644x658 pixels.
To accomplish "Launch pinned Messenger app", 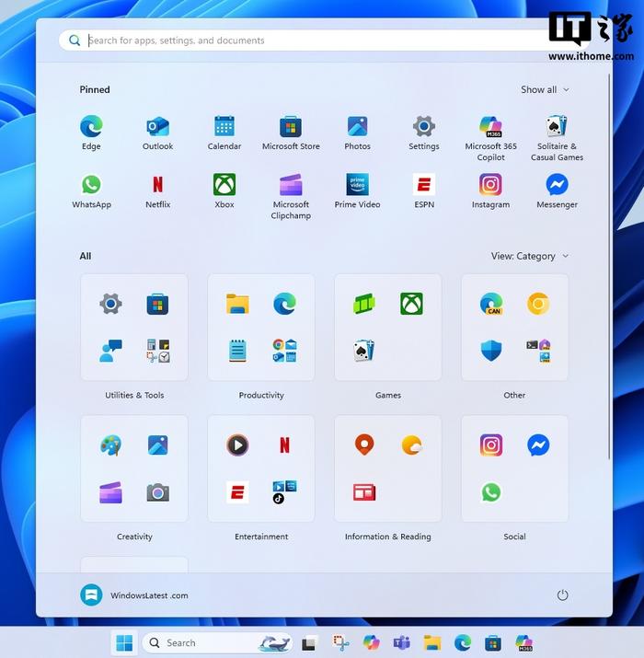I will coord(558,190).
